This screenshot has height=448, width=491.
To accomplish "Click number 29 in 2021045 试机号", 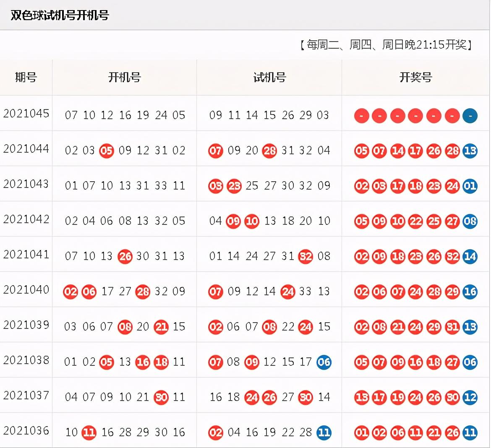I will tap(306, 115).
